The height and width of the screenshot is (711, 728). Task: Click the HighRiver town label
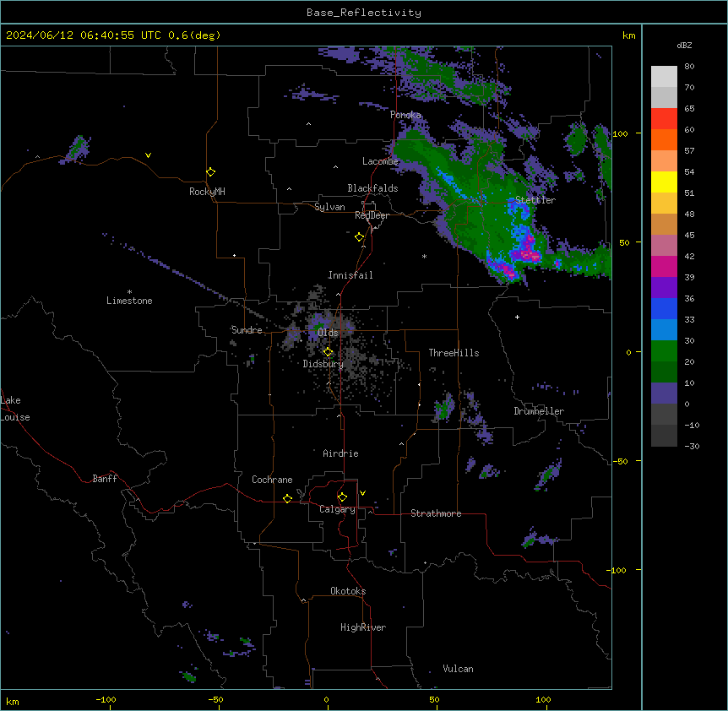pyautogui.click(x=363, y=627)
